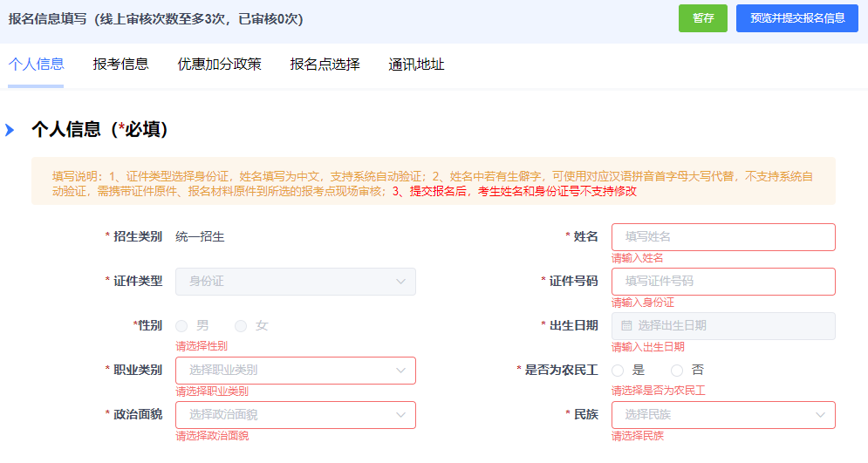
Task: Click 预览并提交报名信息 button
Action: [796, 18]
